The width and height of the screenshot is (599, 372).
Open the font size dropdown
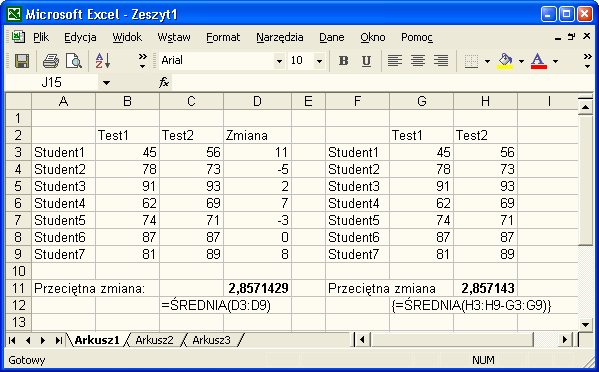(x=319, y=61)
